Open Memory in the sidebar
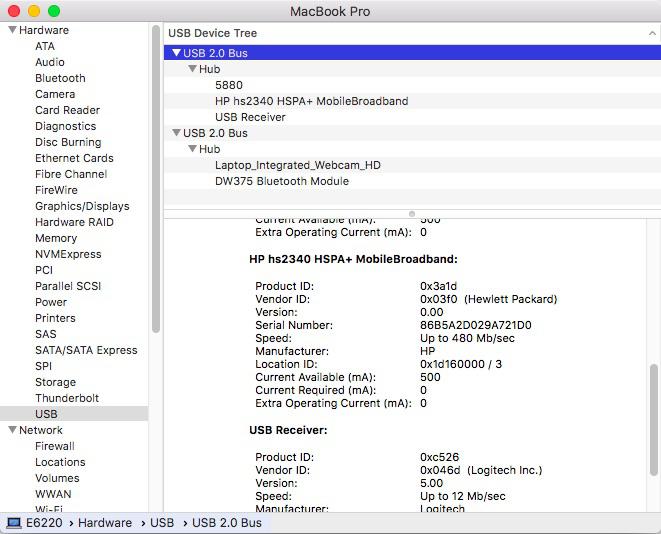The image size is (661, 534). tap(56, 238)
